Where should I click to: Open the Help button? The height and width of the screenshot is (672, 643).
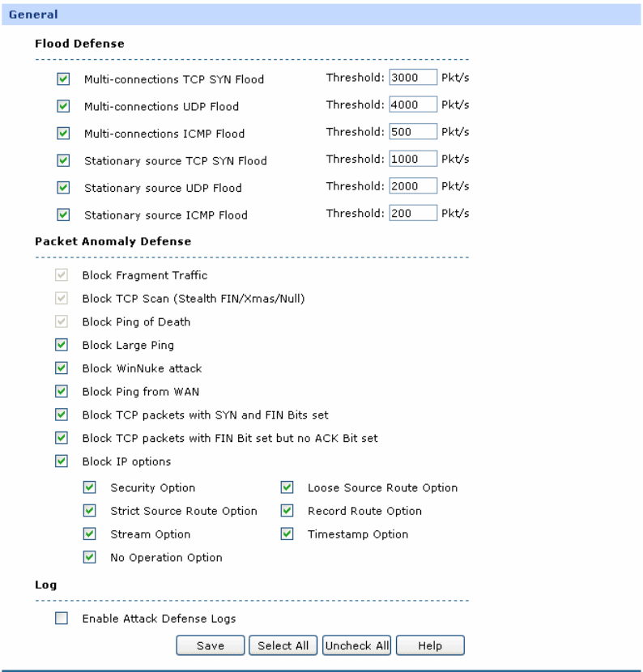[430, 645]
